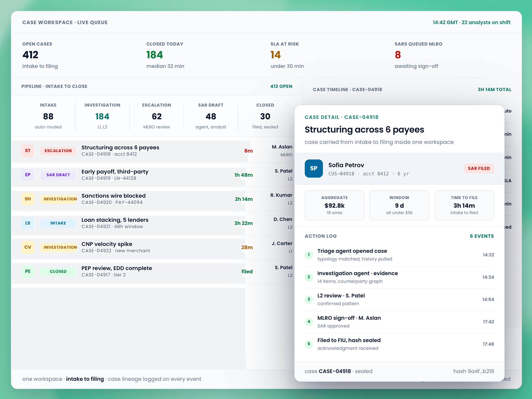This screenshot has width=532, height=399.
Task: Click action log step 4 marker
Action: [309, 322]
